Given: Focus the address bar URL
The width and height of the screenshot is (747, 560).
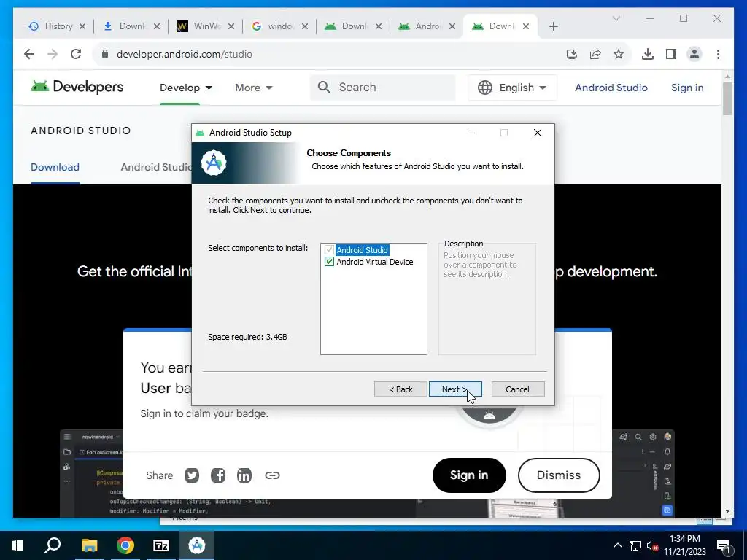Looking at the screenshot, I should [185, 54].
